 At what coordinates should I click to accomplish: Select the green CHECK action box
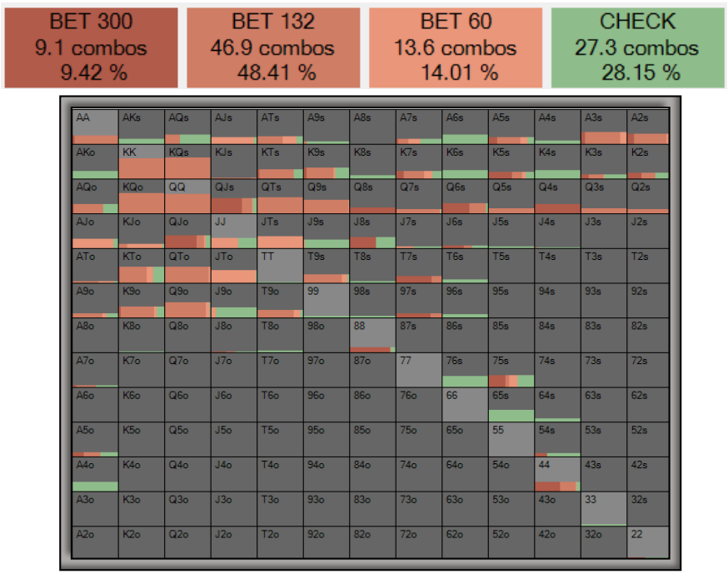coord(637,47)
